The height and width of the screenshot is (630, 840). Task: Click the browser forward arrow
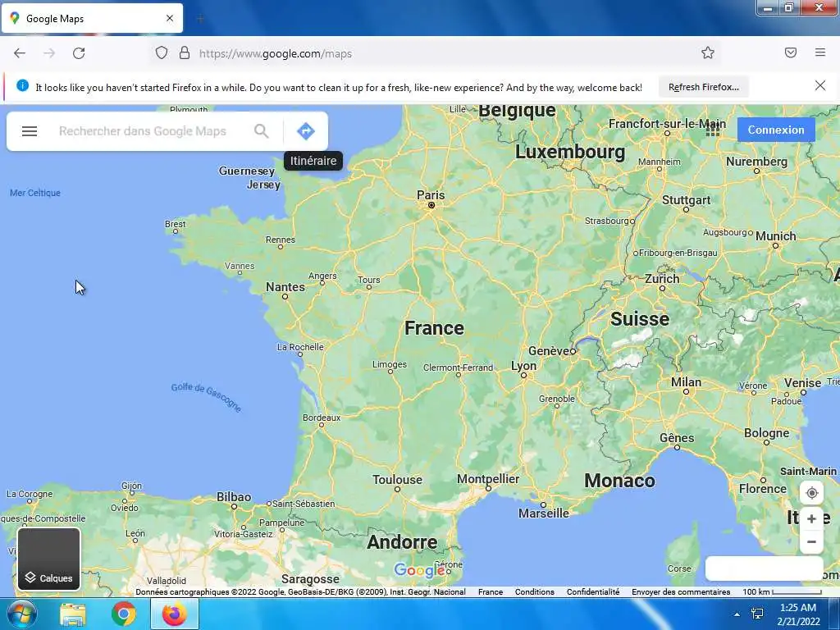tap(49, 53)
